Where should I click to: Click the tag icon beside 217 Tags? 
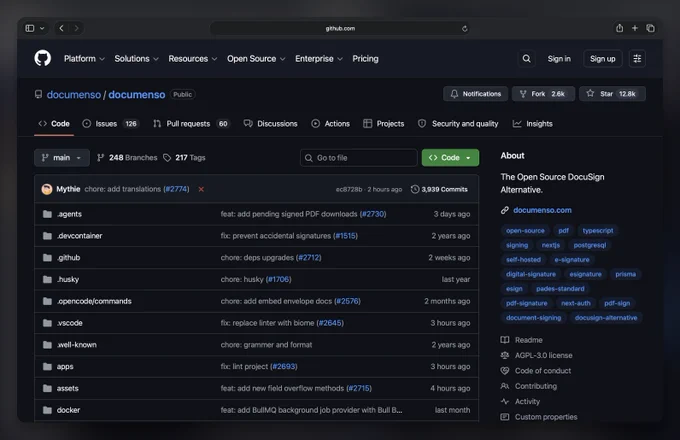click(x=167, y=158)
